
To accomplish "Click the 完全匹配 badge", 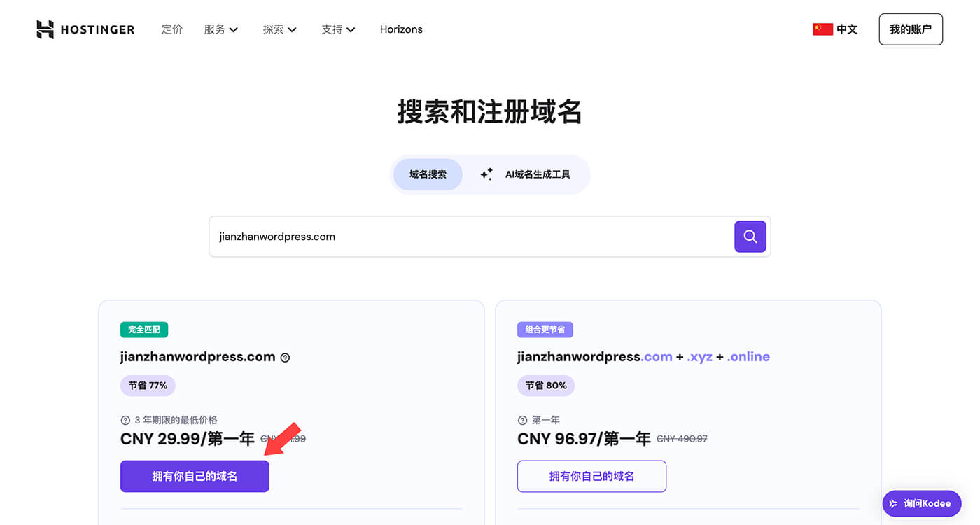I will click(x=144, y=329).
